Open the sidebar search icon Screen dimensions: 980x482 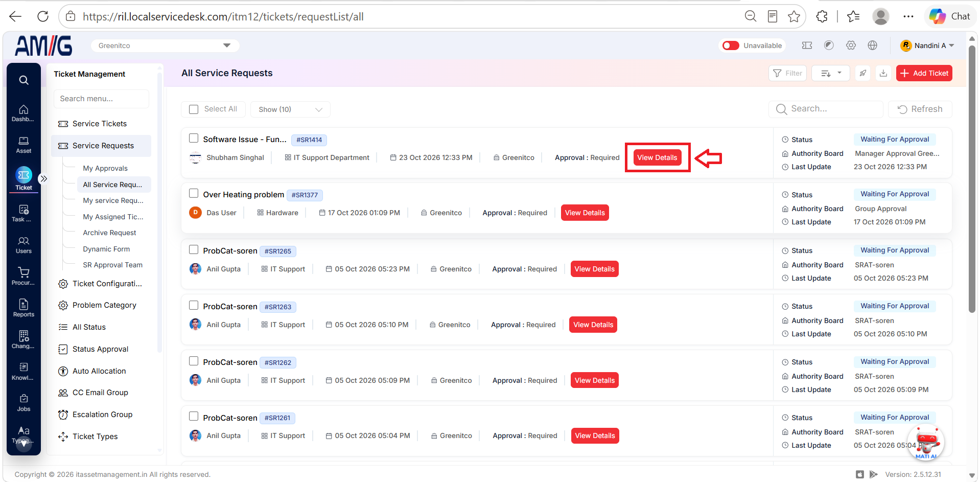point(24,80)
